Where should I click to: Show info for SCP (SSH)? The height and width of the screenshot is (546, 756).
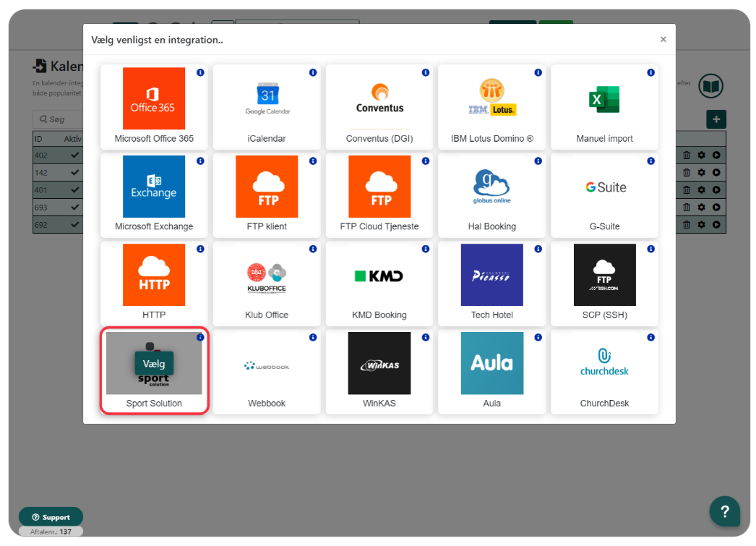coord(651,249)
